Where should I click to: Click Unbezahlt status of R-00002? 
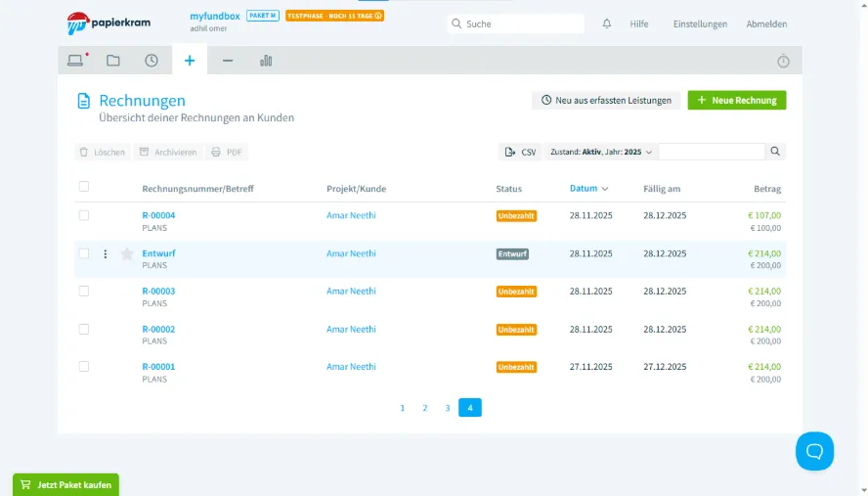516,330
